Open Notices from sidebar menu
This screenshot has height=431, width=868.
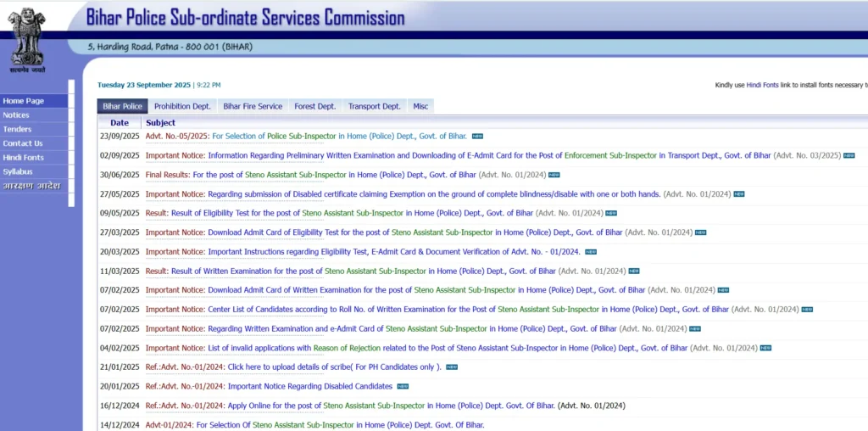click(34, 115)
